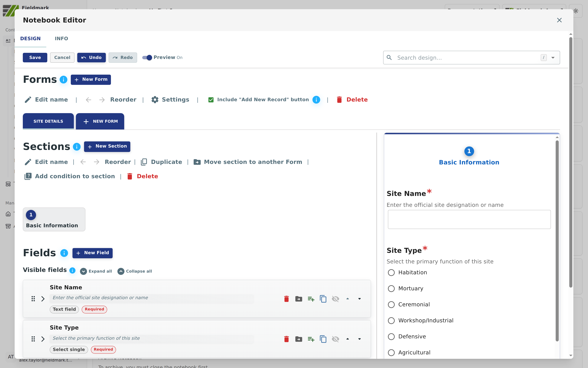Click the Forms info icon
The image size is (588, 368).
pos(63,80)
